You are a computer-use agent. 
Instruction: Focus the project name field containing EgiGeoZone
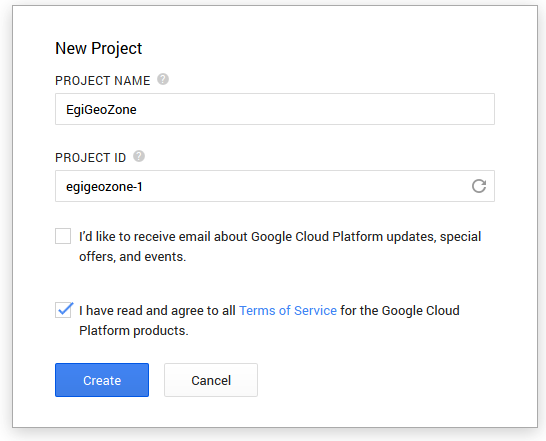275,109
